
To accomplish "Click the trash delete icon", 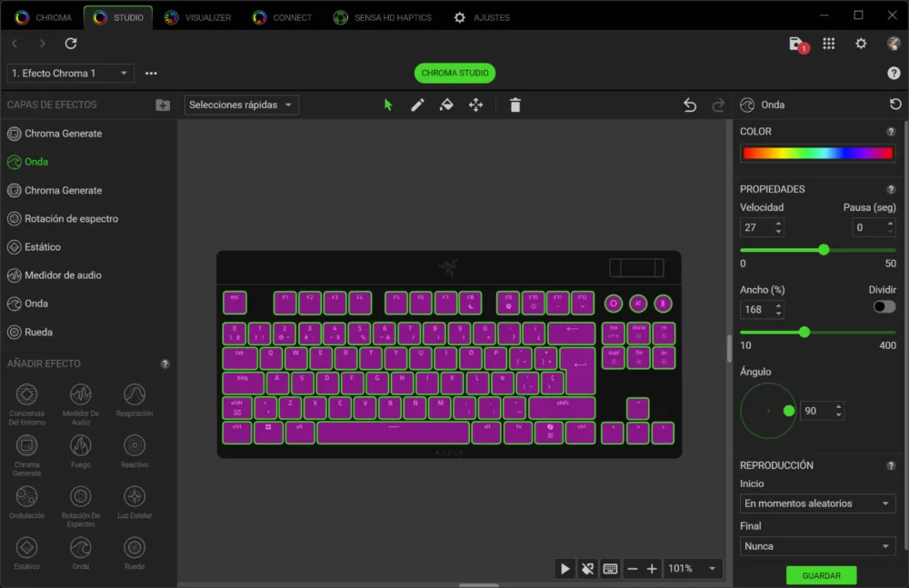I will tap(514, 105).
